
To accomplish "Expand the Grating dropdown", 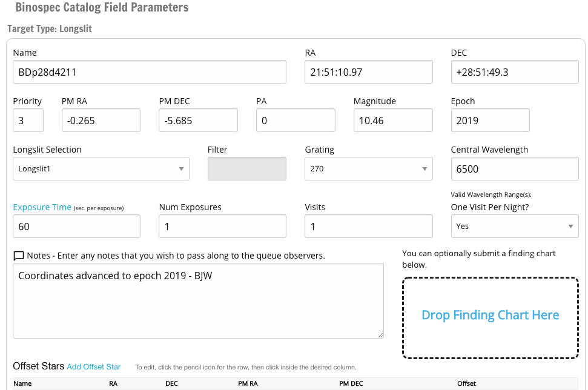I will click(368, 169).
